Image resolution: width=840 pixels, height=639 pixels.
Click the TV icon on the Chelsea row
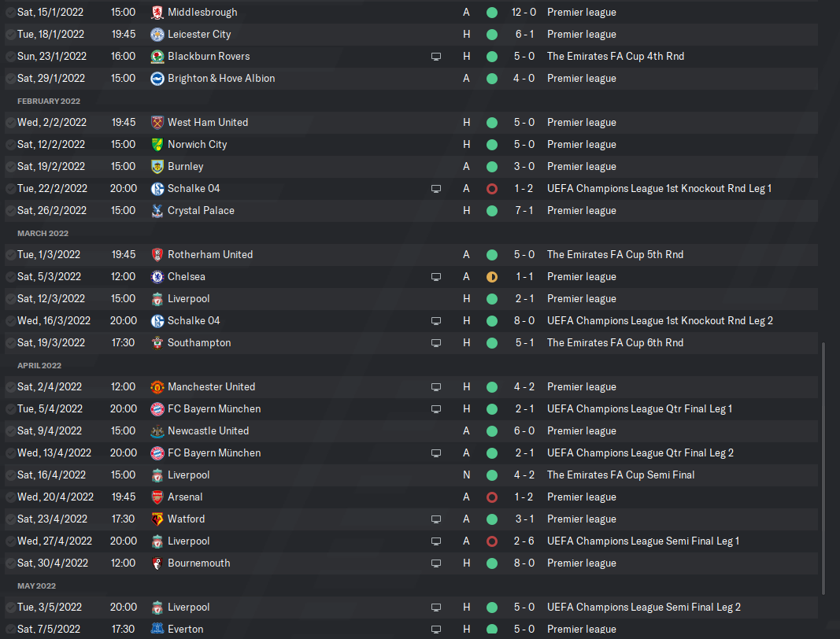click(435, 277)
